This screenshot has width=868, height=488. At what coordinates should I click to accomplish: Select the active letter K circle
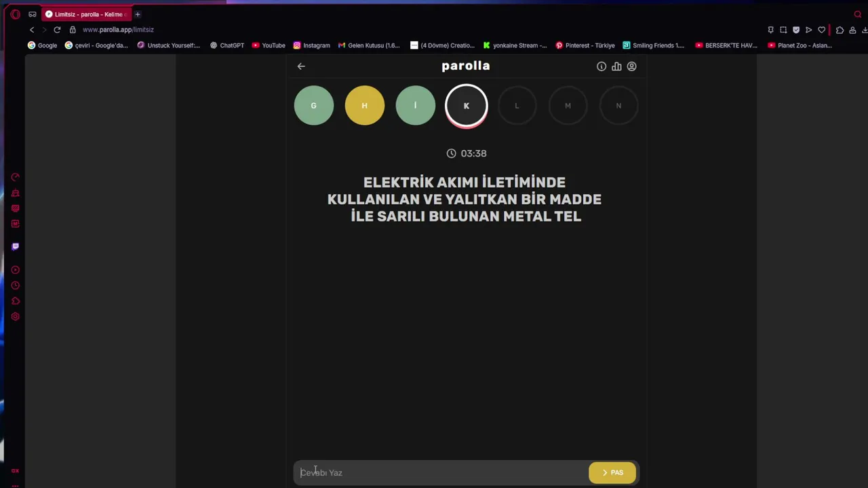point(467,106)
